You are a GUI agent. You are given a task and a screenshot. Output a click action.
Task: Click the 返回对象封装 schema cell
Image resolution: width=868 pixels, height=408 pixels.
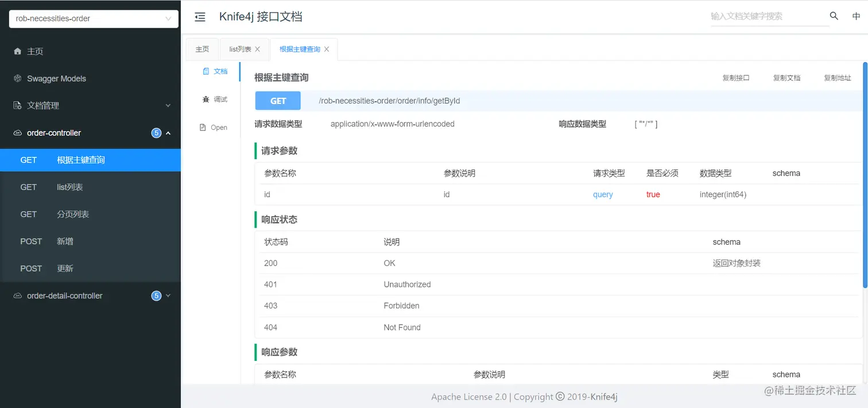point(737,263)
